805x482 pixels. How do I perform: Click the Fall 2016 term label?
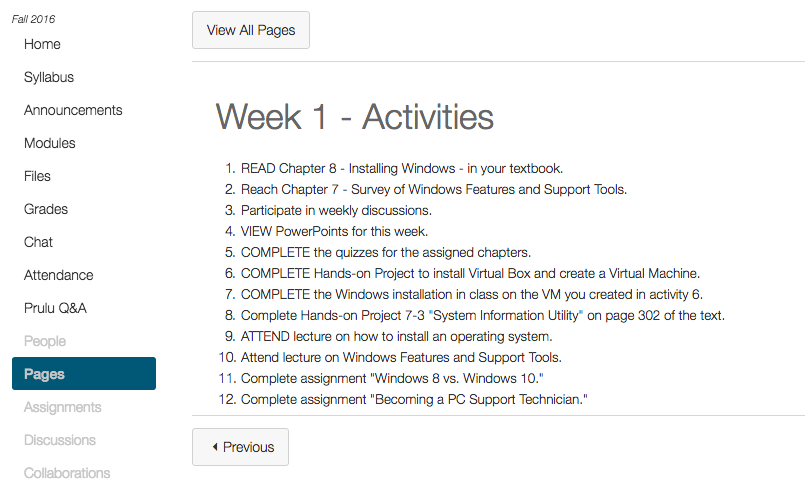coord(33,19)
